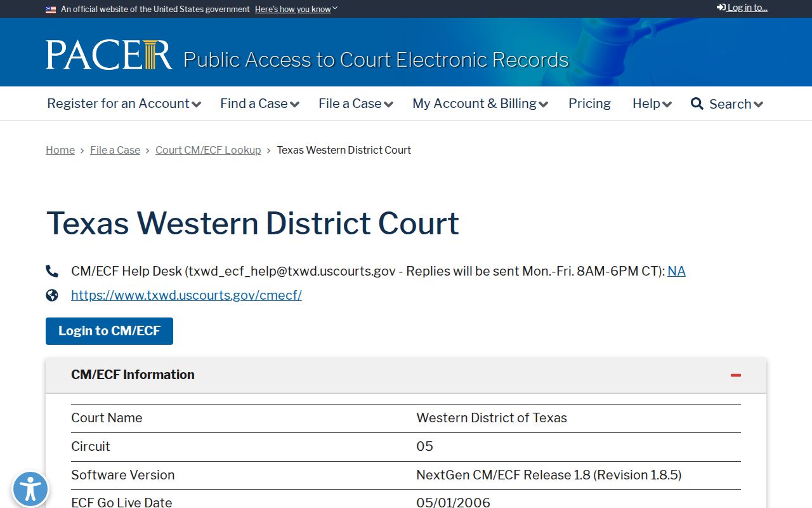The height and width of the screenshot is (508, 812).
Task: Click the phone icon beside Help Desk
Action: [x=52, y=271]
